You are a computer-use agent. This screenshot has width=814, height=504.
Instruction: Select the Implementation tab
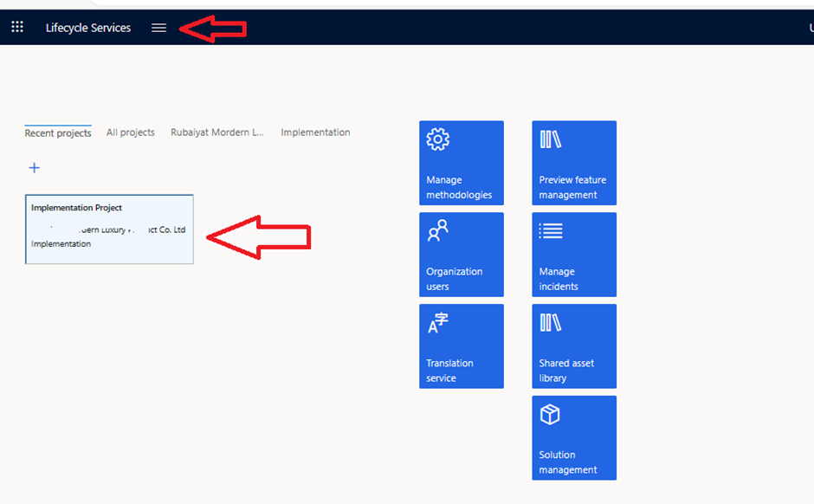pos(315,132)
